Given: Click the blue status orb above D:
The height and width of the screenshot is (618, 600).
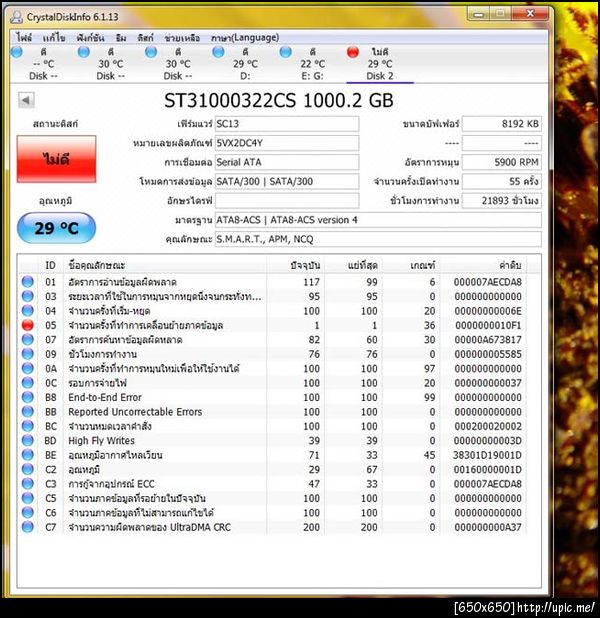Looking at the screenshot, I should click(x=218, y=52).
